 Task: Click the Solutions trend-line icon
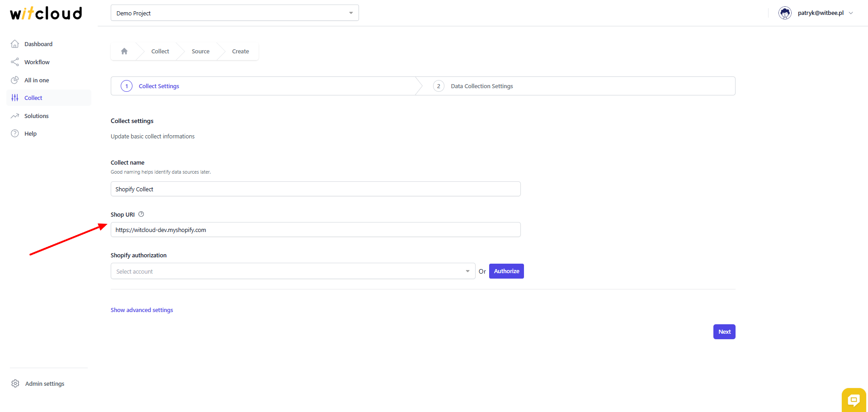(x=15, y=116)
